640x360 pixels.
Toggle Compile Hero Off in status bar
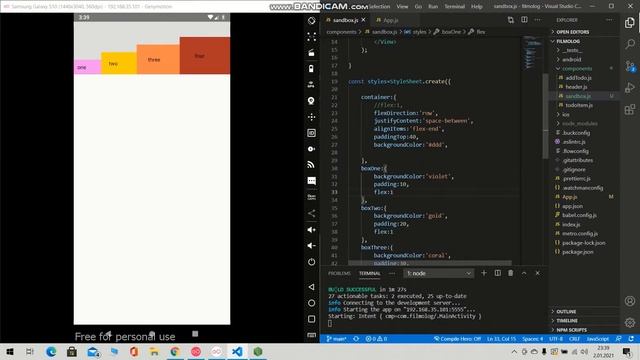457,339
